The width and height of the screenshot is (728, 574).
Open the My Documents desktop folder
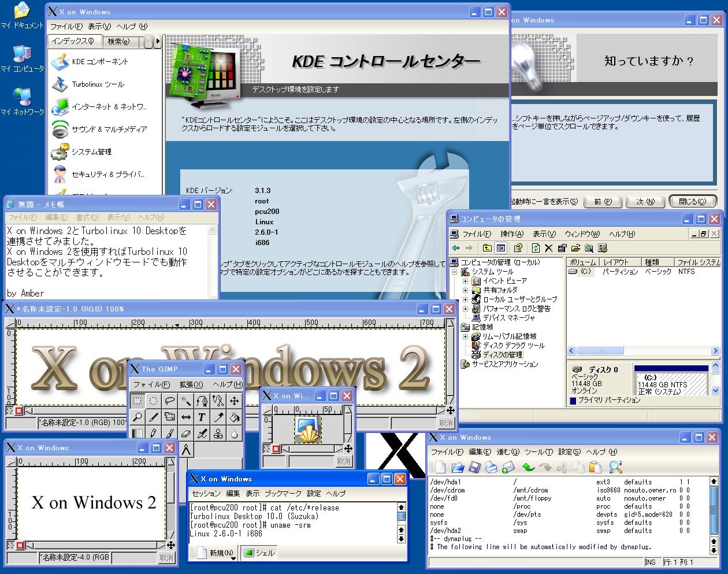point(22,16)
